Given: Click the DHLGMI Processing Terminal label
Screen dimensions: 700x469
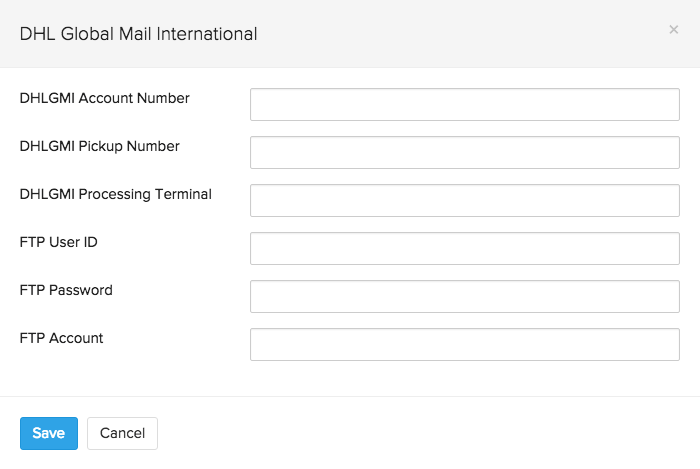Looking at the screenshot, I should coord(115,194).
